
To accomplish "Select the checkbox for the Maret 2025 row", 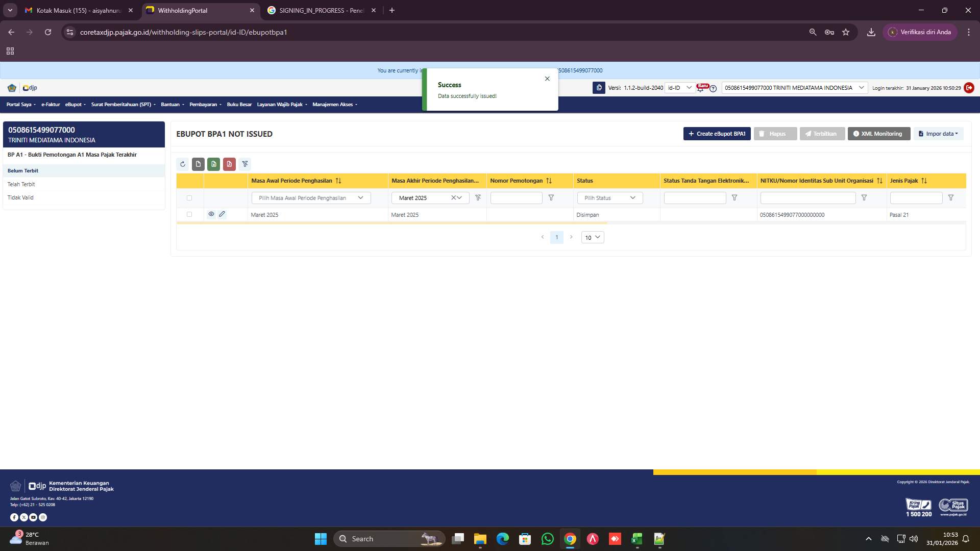I will tap(189, 214).
